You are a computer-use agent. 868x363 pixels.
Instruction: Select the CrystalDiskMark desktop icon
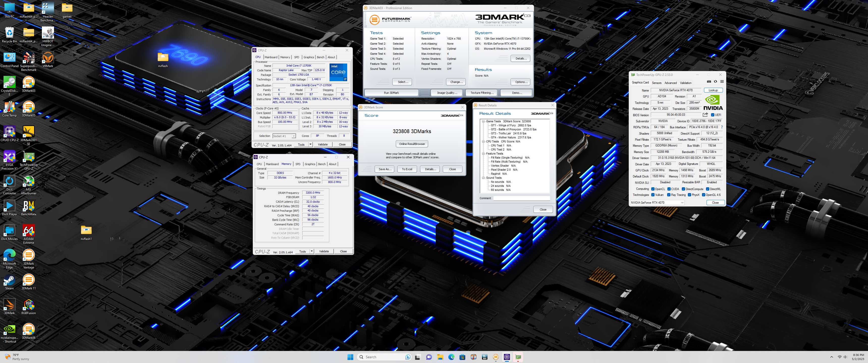coord(9,85)
